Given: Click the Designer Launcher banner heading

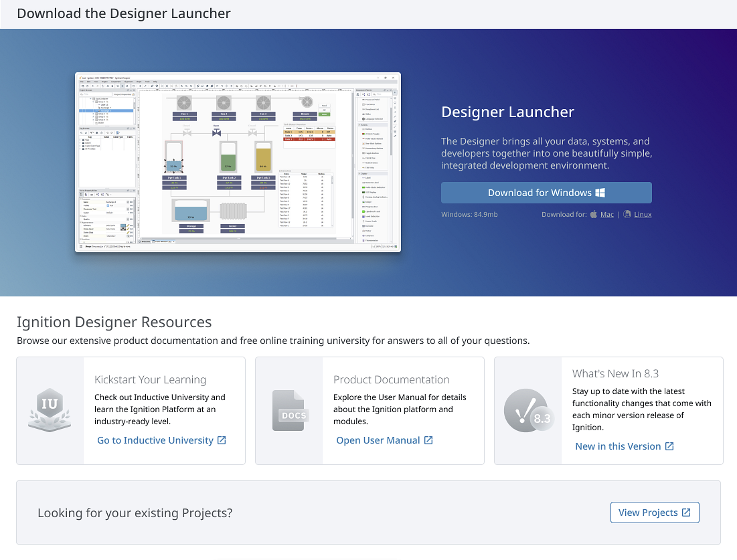Looking at the screenshot, I should click(507, 112).
